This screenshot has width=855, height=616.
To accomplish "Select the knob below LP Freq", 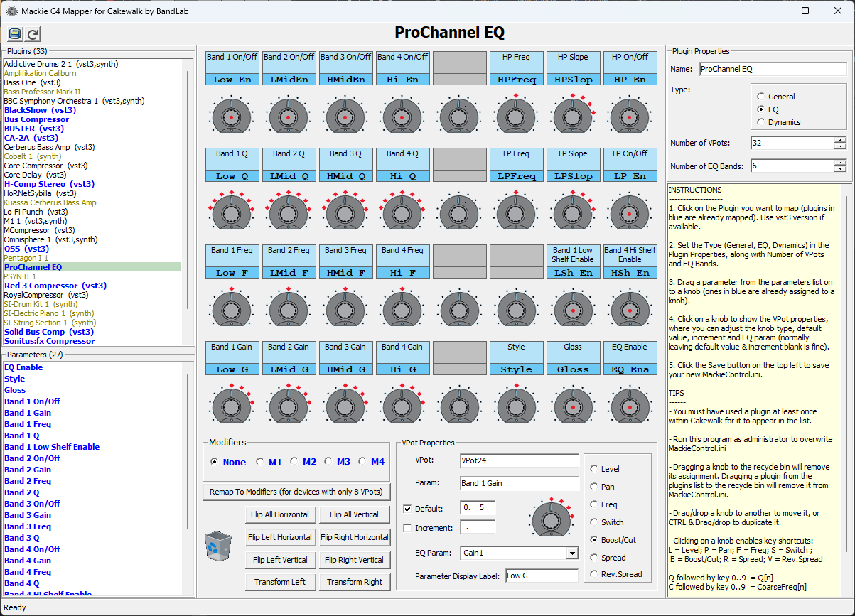I will tap(515, 212).
